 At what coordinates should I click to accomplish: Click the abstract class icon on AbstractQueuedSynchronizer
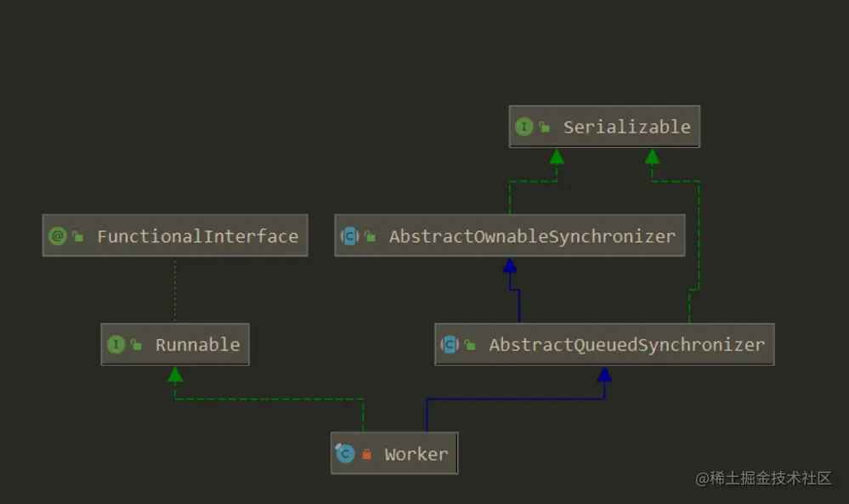click(x=450, y=344)
